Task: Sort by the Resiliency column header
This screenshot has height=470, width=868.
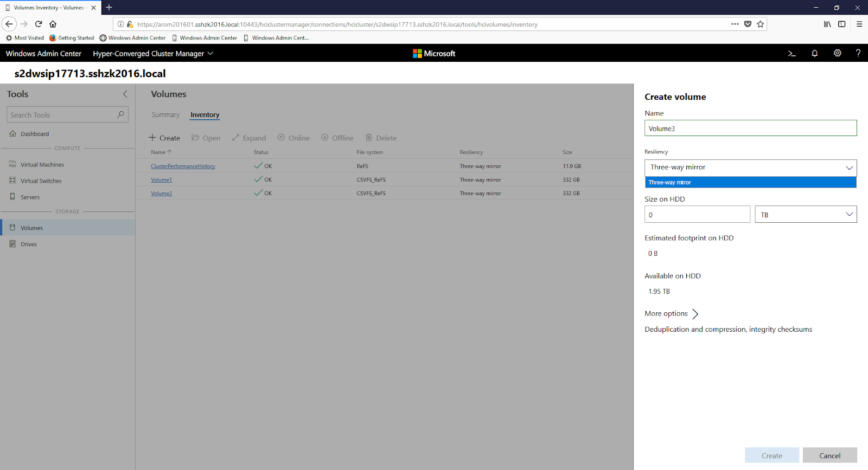Action: pos(471,152)
